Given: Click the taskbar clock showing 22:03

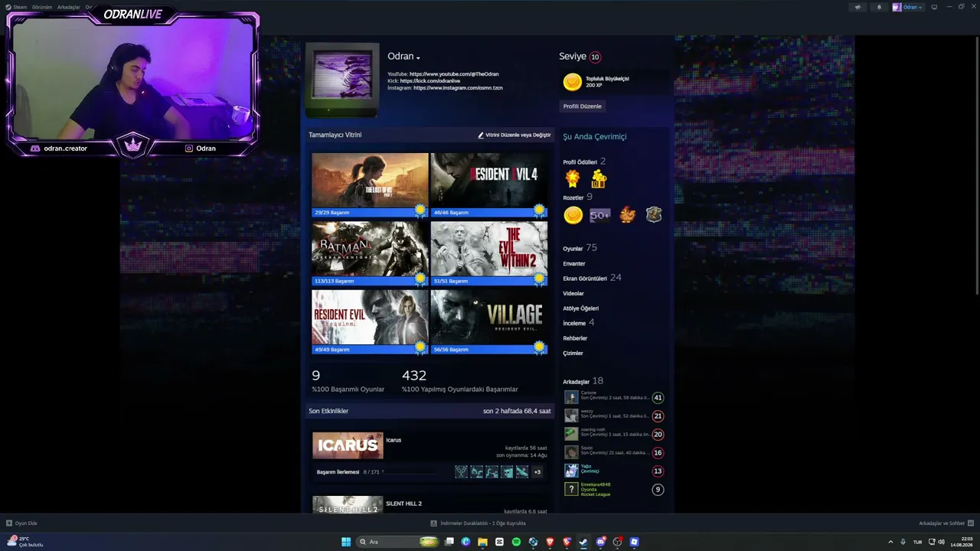Looking at the screenshot, I should coord(961,542).
